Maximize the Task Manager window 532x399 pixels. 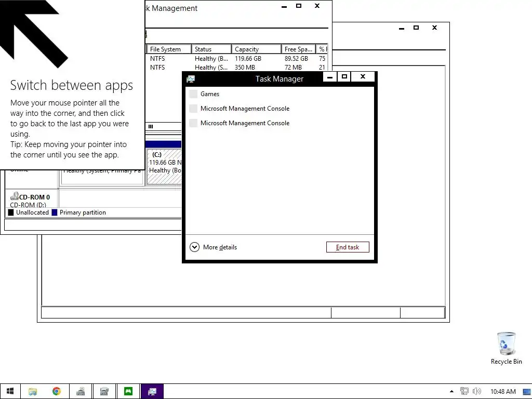click(344, 77)
